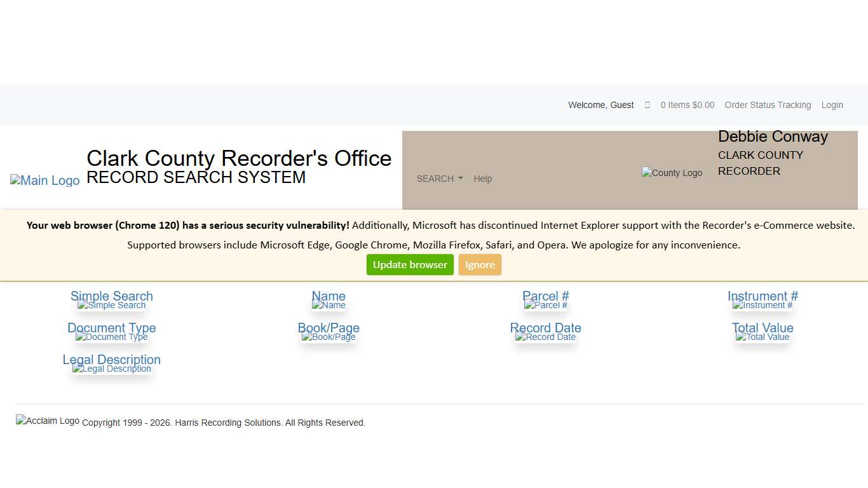Expand the SEARCH dropdown menu
This screenshot has height=488, width=868.
point(439,179)
